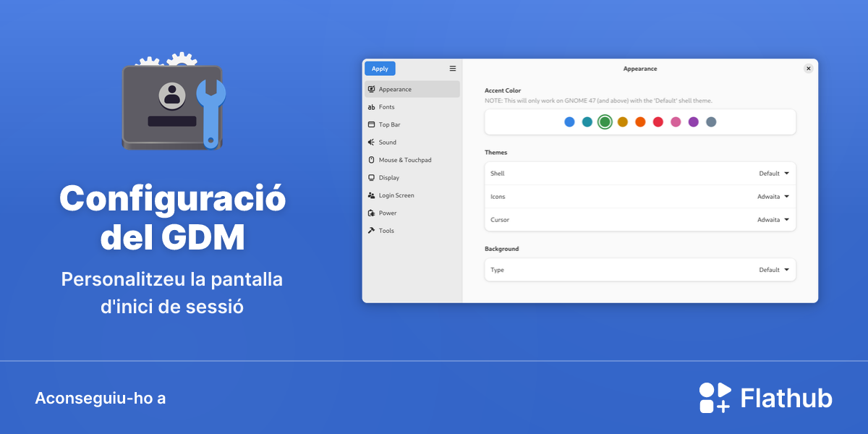Click the 'Background' section heading

(502, 249)
